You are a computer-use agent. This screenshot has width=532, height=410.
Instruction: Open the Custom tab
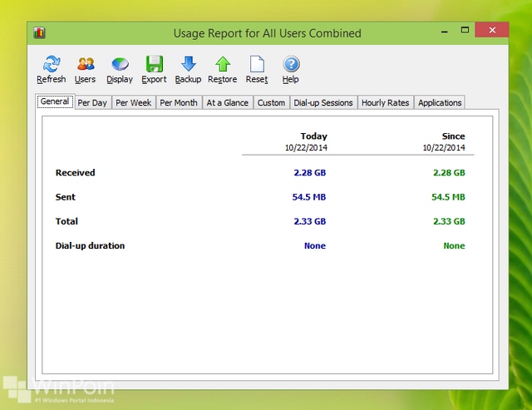(271, 103)
